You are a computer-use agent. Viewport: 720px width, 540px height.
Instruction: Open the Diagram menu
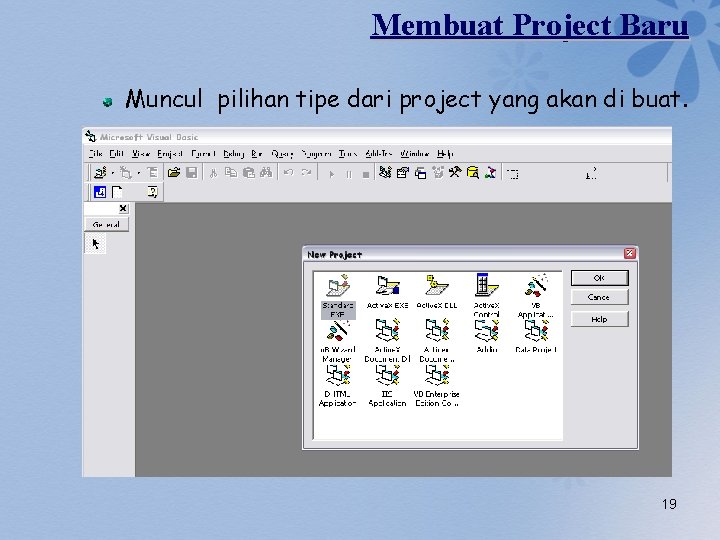pos(316,153)
